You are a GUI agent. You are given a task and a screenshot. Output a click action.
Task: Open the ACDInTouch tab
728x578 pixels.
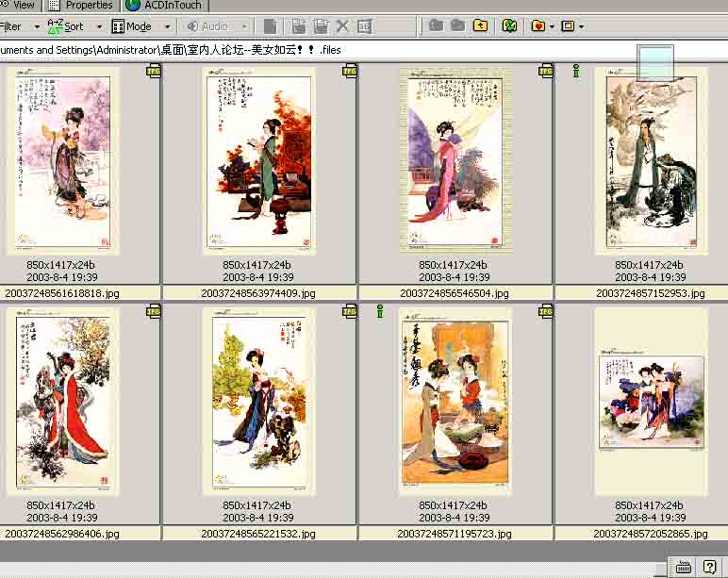165,5
